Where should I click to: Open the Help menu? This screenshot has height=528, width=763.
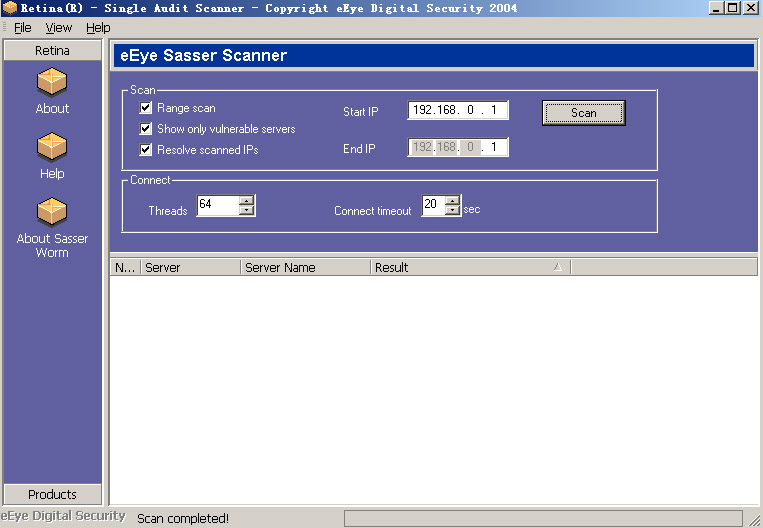(98, 28)
